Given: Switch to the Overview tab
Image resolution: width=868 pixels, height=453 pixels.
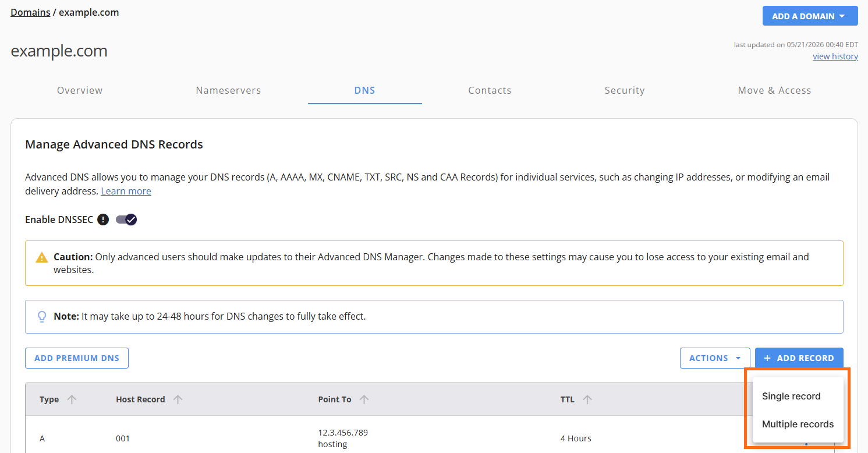Looking at the screenshot, I should click(80, 90).
